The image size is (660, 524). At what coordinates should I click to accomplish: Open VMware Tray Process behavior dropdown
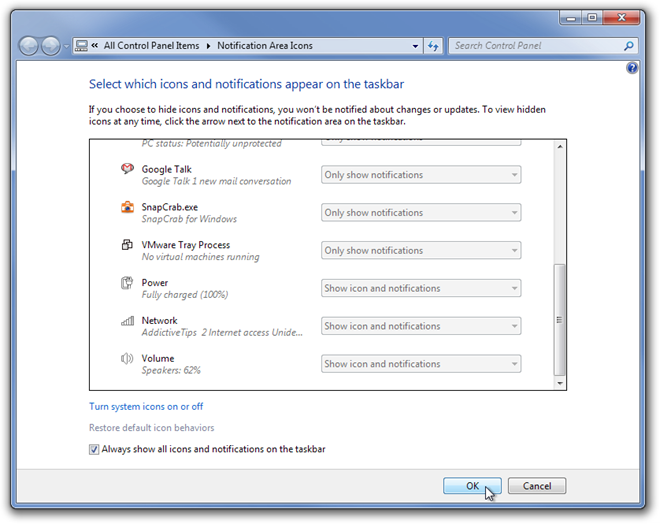421,250
